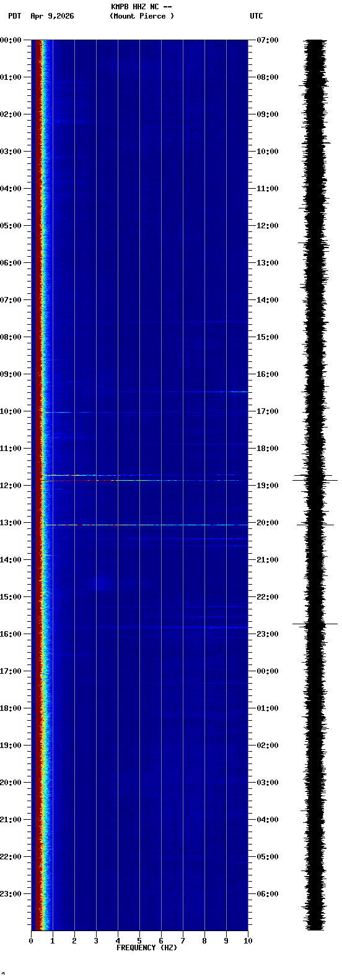Click the frequency axis value '5'

pos(139,941)
